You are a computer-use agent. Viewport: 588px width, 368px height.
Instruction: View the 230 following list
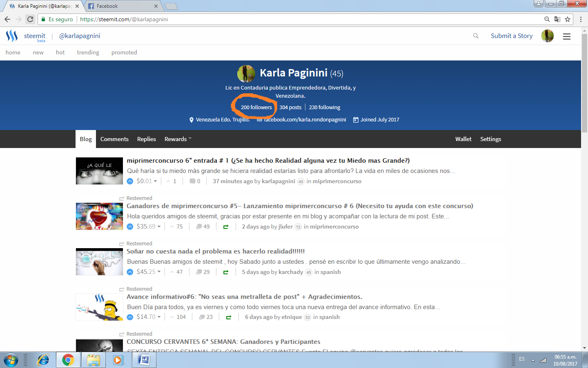325,107
